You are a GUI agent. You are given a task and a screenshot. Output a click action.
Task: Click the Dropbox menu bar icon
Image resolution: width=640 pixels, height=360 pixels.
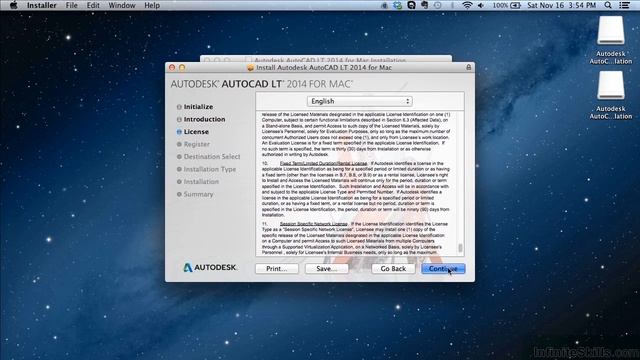(398, 5)
